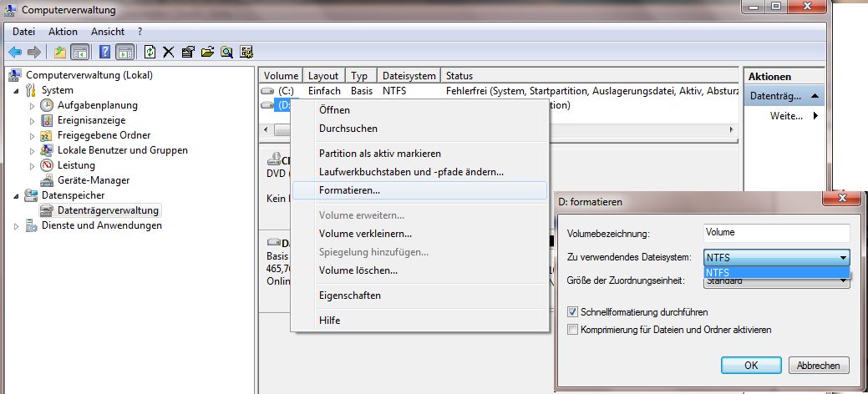Click the blue question mark Help icon
This screenshot has width=868, height=394.
pos(104,52)
